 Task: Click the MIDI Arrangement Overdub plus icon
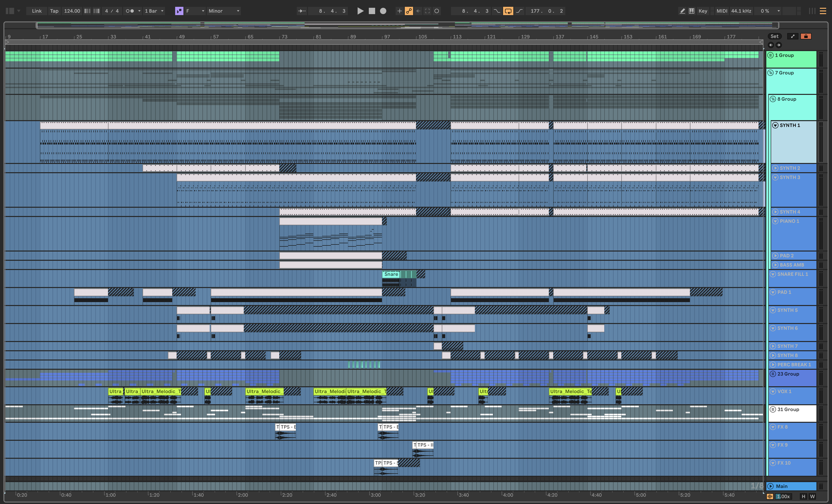pyautogui.click(x=399, y=11)
